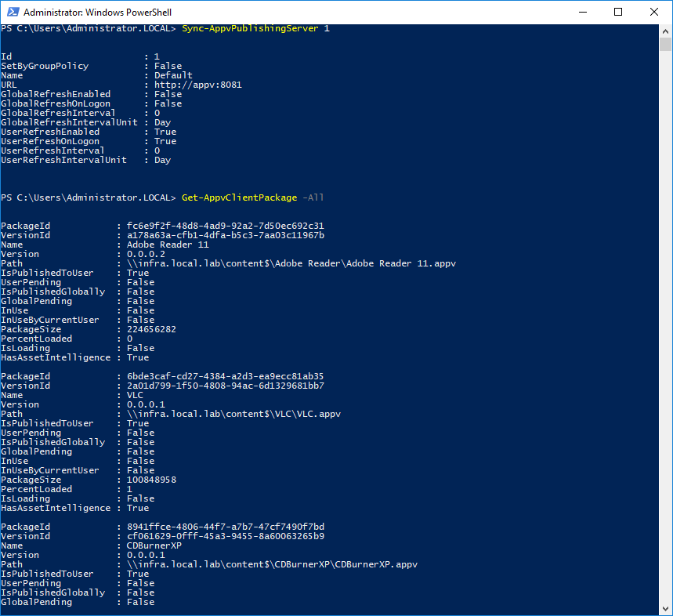Click the vertical scrollbar thumb
The height and width of the screenshot is (616, 673).
665,44
